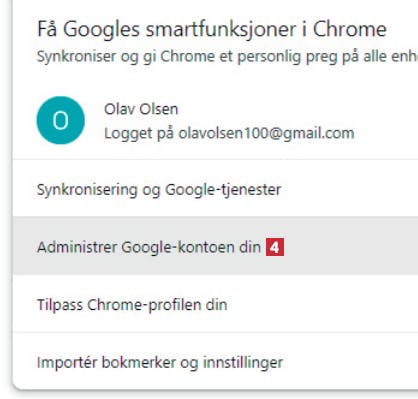Click the red 4 notification badge
Screen dimensions: 418x399
point(275,247)
